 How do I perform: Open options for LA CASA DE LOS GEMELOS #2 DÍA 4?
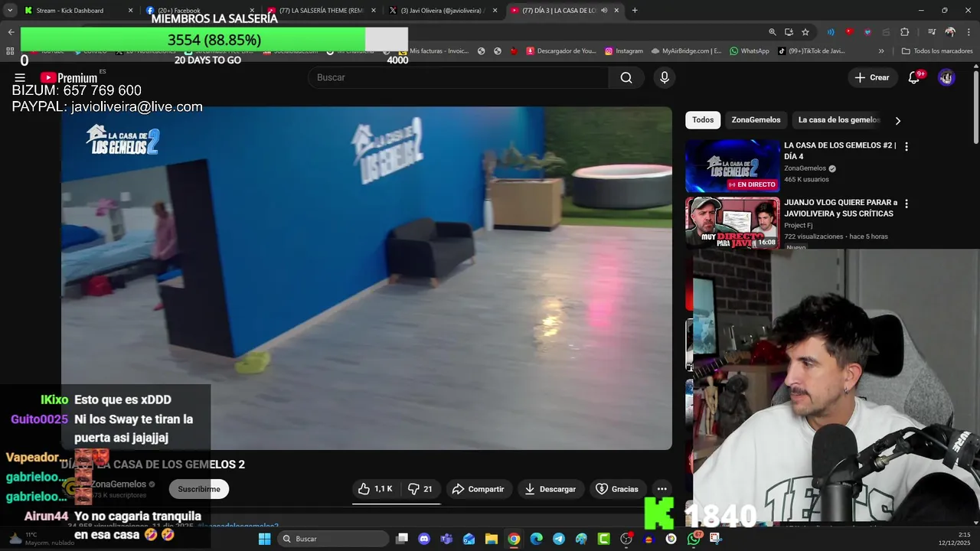(906, 146)
